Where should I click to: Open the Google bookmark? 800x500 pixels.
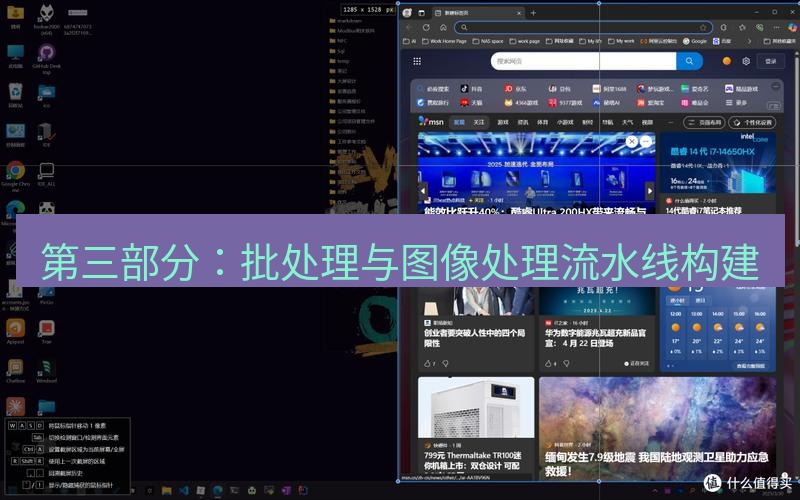pos(695,41)
